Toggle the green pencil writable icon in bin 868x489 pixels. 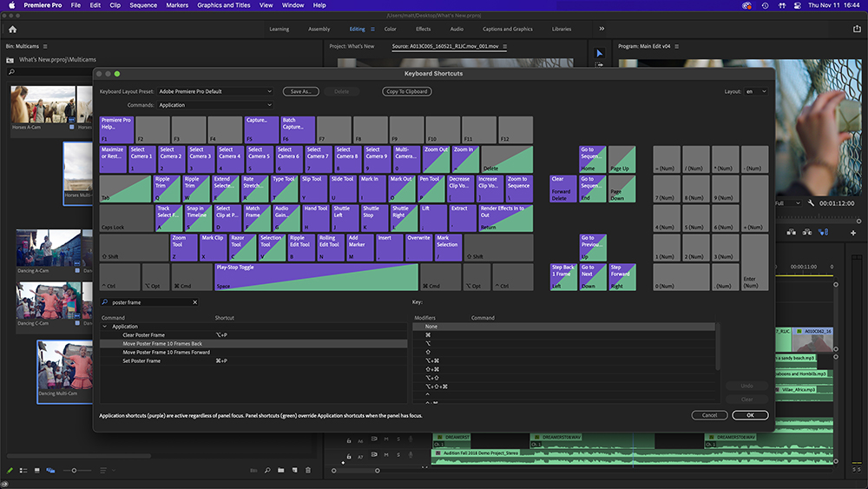pyautogui.click(x=10, y=470)
